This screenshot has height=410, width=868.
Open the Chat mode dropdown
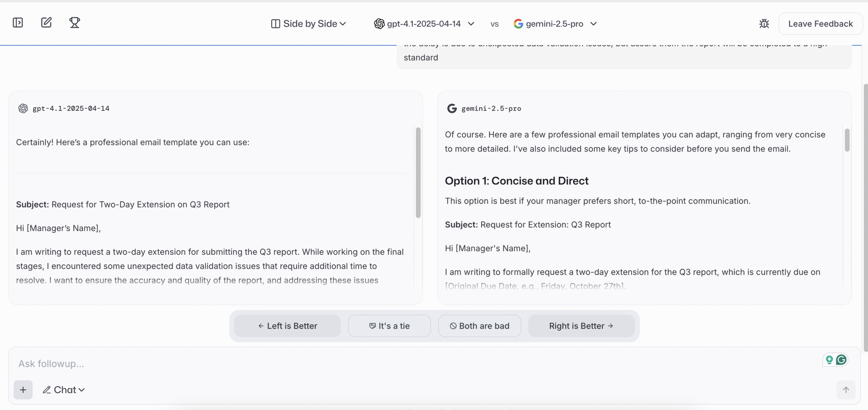(x=64, y=390)
